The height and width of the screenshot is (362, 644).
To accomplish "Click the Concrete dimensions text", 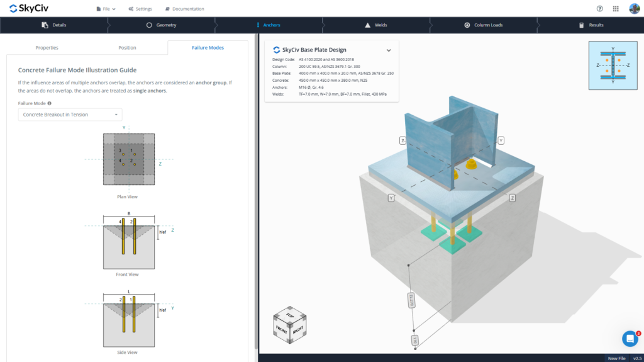I will 333,80.
